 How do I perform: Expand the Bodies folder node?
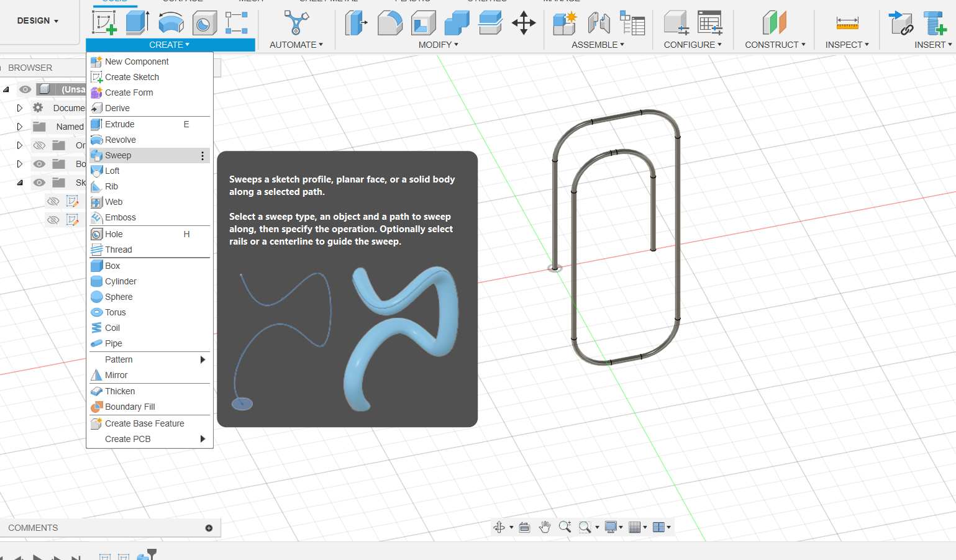19,164
